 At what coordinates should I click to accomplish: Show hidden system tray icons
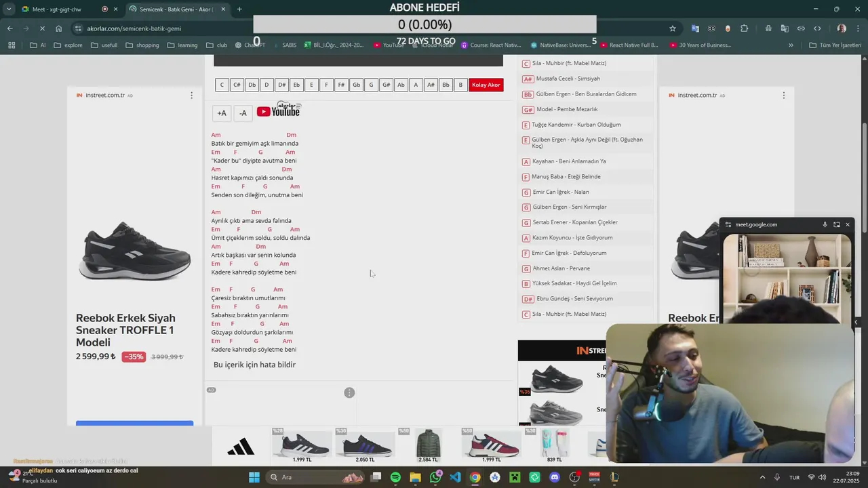[x=762, y=477]
